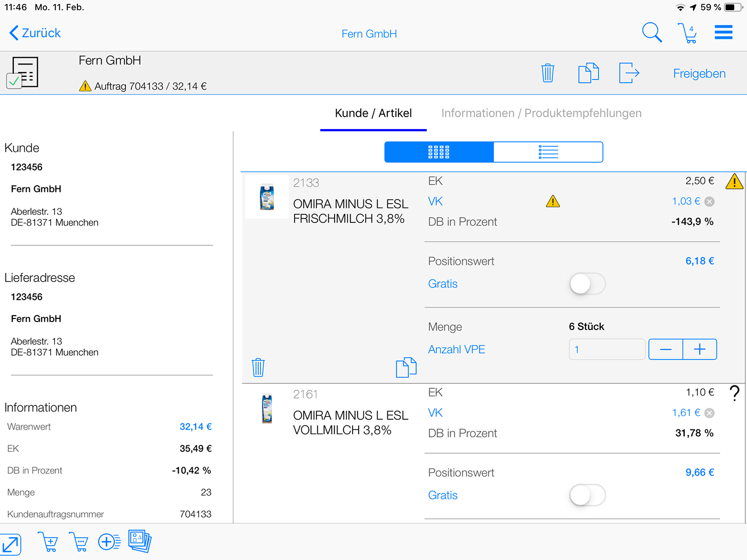The width and height of the screenshot is (747, 560).
Task: Open the search magnifier icon
Action: pos(651,33)
